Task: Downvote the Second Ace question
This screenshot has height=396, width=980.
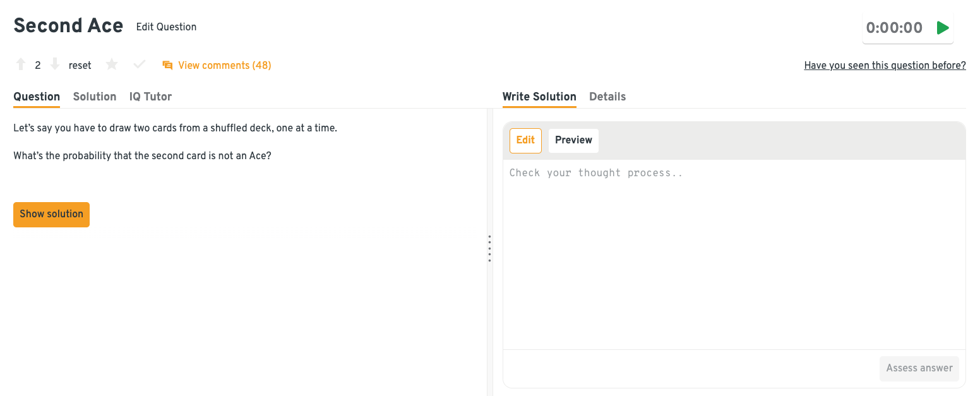Action: point(55,65)
